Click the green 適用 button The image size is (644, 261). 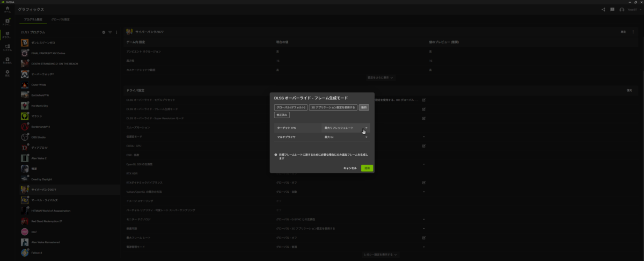tap(367, 168)
